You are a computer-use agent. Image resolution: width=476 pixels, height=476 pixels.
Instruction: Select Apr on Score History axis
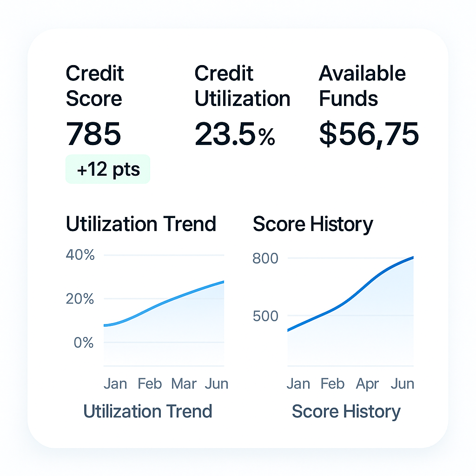pos(367,384)
